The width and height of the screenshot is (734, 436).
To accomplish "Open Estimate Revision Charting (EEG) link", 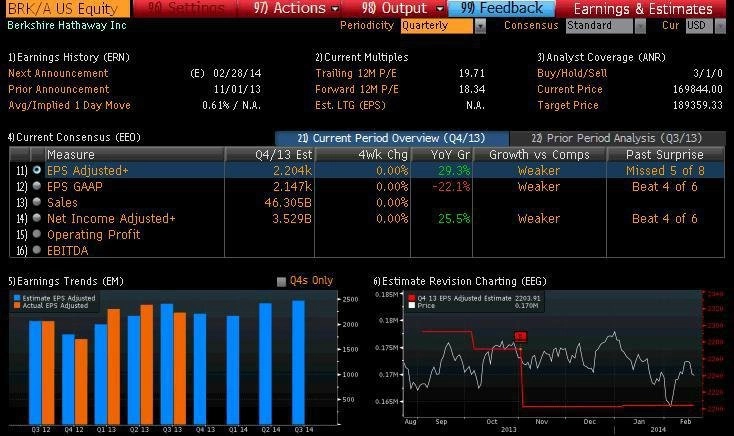I will [x=460, y=281].
